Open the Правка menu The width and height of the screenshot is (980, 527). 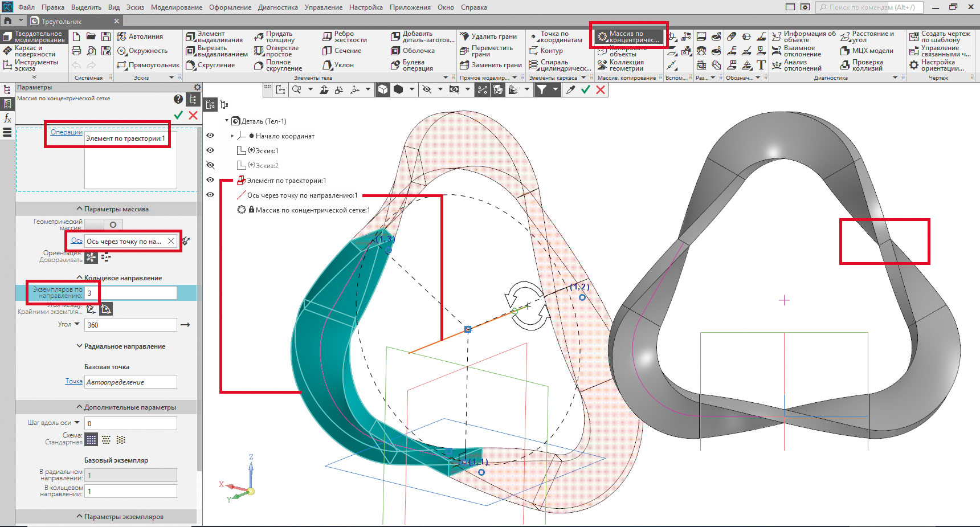[x=53, y=7]
